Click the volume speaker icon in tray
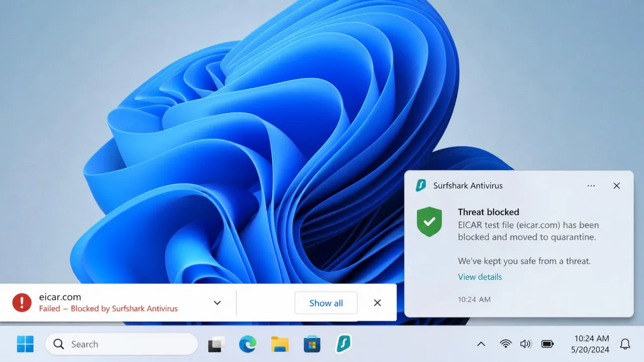The image size is (644, 362). tap(526, 344)
